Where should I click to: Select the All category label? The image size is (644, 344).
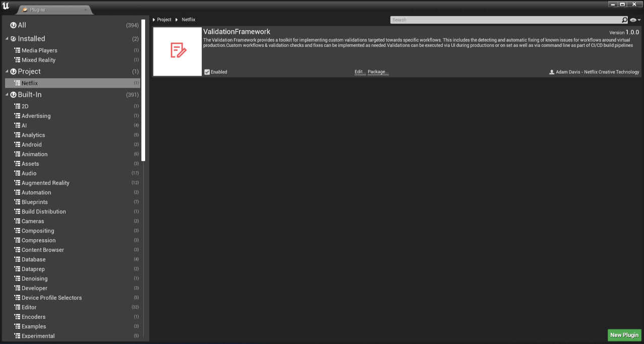pos(22,25)
